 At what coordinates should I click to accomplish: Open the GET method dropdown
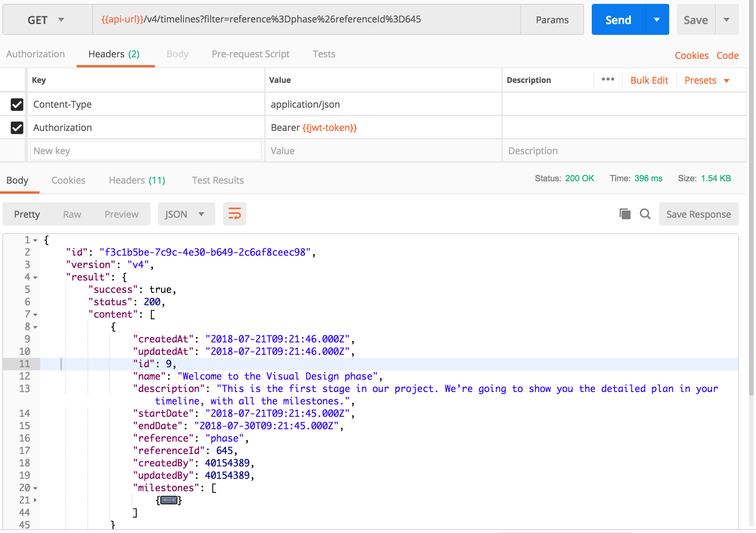[x=46, y=20]
